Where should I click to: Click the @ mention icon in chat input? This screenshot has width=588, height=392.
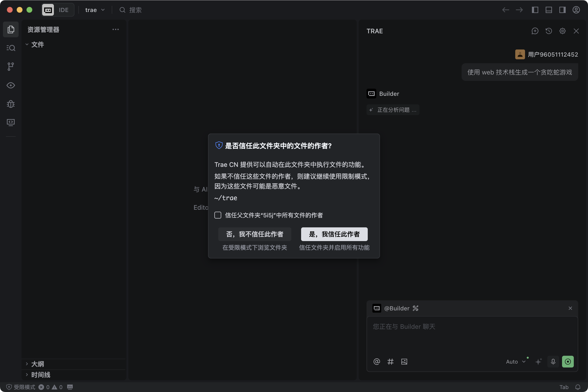click(377, 362)
